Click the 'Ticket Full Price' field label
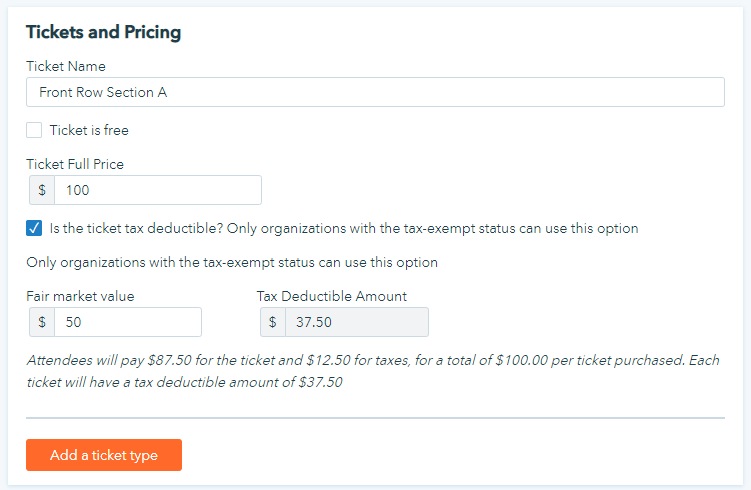Screen dimensions: 751x490 coord(75,164)
